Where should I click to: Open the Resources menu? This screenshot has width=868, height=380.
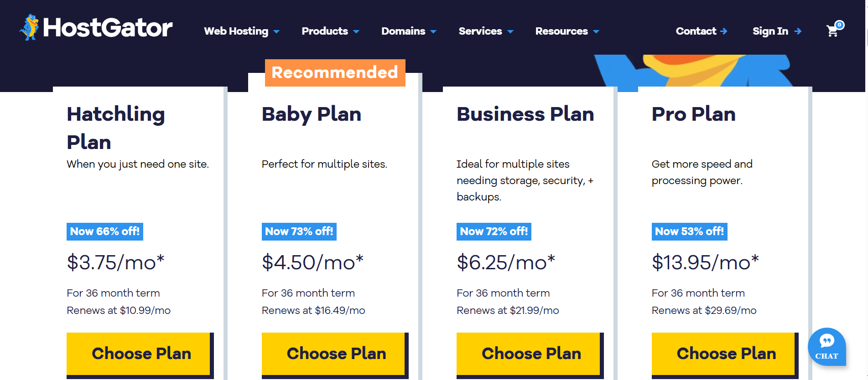[x=561, y=31]
